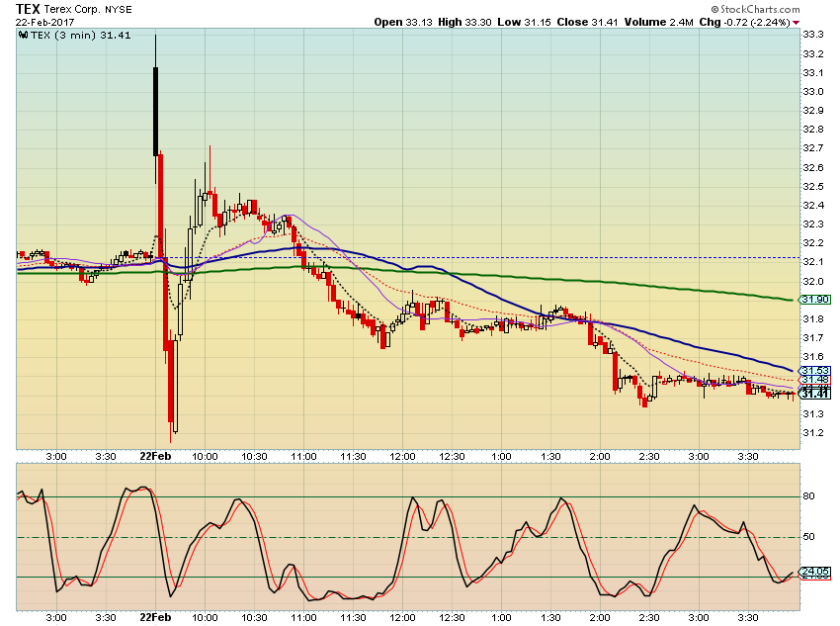Click the 24.05 stochastic value tag

click(815, 572)
